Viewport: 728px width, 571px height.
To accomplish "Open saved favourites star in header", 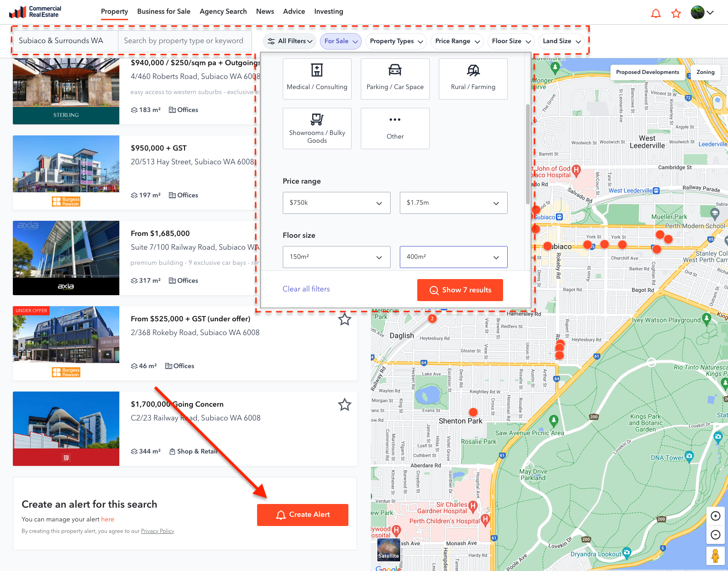I will pos(676,13).
